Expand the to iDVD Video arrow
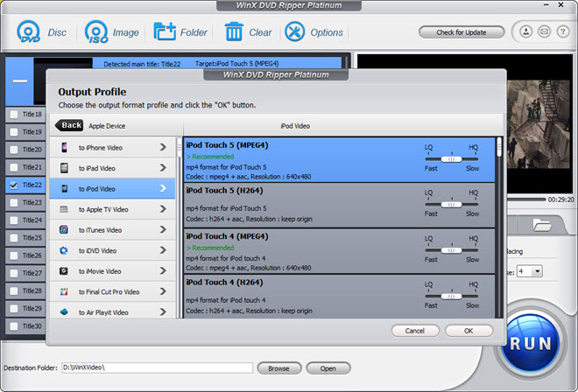This screenshot has height=392, width=578. click(x=163, y=250)
